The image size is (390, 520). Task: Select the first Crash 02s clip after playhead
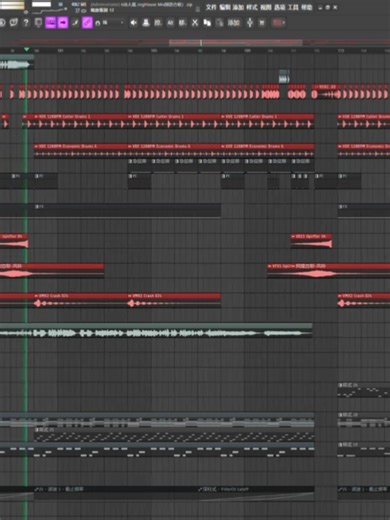point(81,300)
